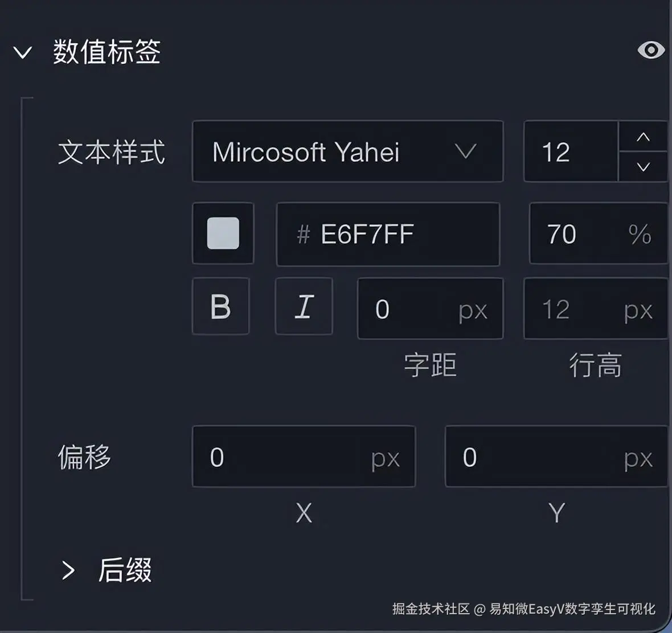
Task: Edit the hex color value E6F7FF
Action: click(387, 234)
